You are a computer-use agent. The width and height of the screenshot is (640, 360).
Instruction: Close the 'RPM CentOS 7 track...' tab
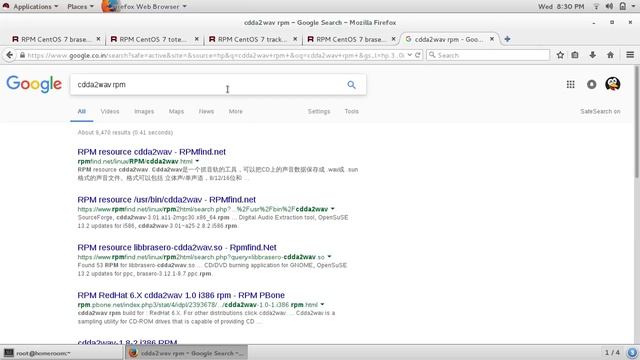(x=295, y=39)
